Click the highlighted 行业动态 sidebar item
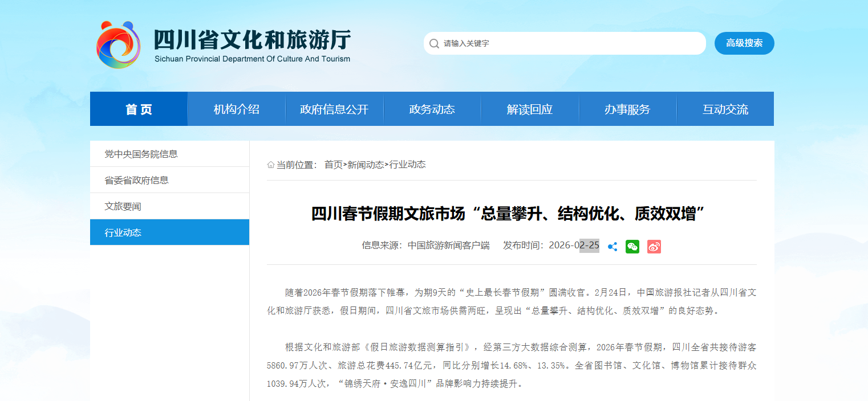 point(123,232)
